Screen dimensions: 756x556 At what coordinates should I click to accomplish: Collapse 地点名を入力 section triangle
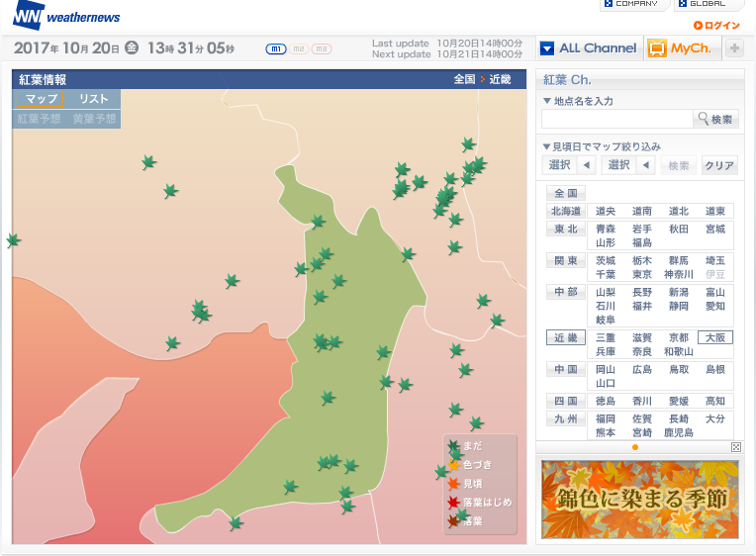[547, 101]
